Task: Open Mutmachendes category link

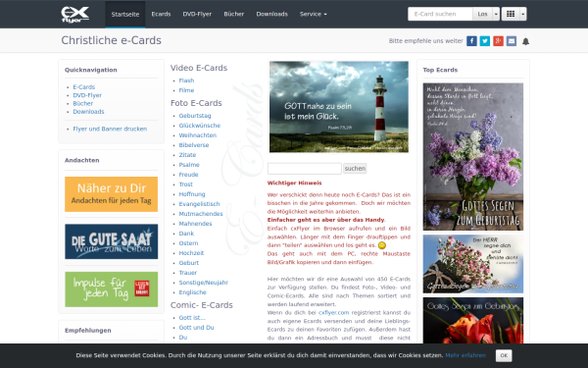Action: click(x=201, y=214)
